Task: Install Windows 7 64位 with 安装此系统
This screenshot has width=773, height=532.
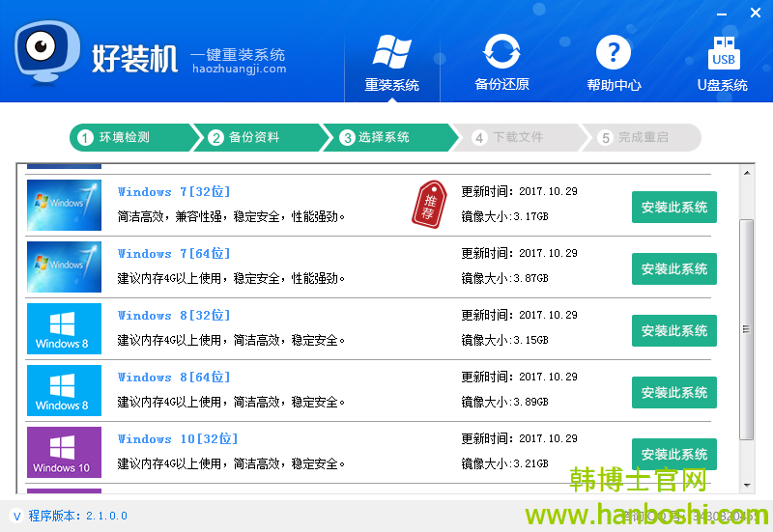Action: (673, 269)
